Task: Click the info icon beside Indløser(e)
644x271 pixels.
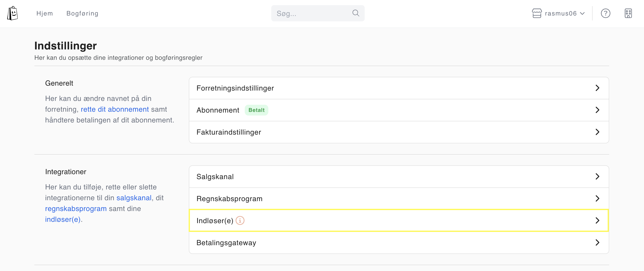Action: pyautogui.click(x=240, y=220)
